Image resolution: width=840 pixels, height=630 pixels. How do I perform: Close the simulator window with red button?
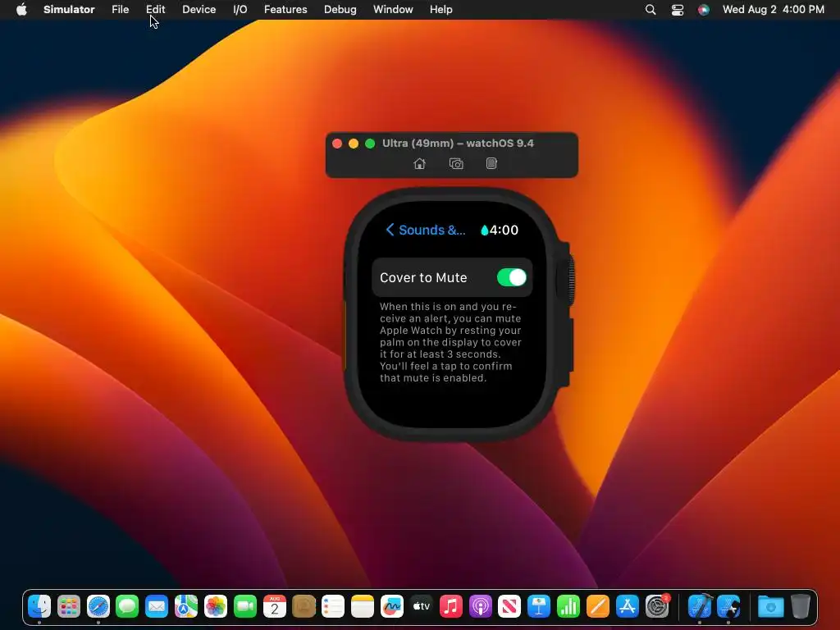337,143
